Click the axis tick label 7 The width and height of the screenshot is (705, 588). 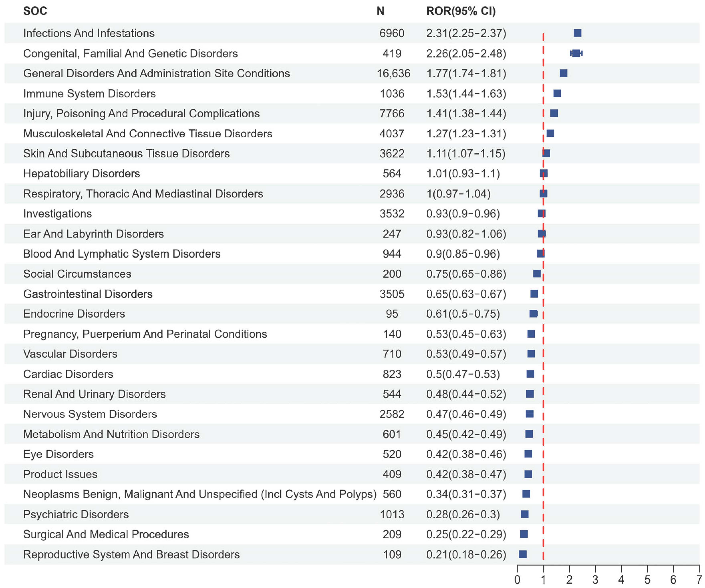point(699,580)
